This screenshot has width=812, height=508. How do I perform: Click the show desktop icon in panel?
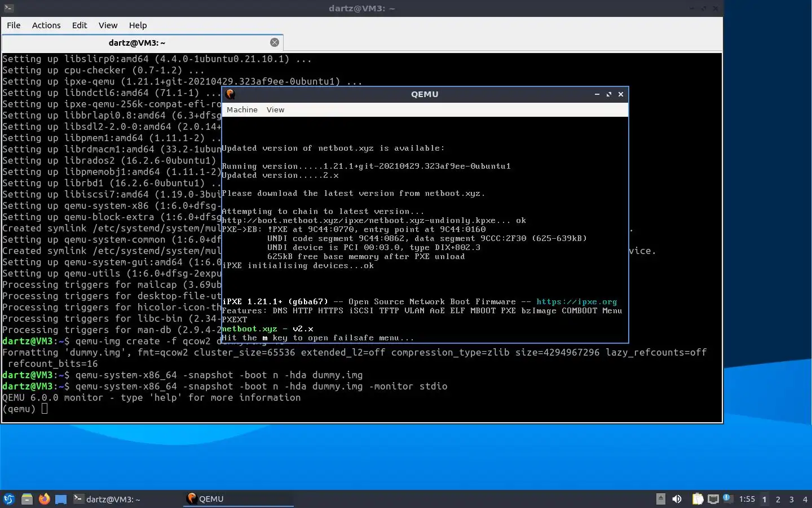click(61, 499)
